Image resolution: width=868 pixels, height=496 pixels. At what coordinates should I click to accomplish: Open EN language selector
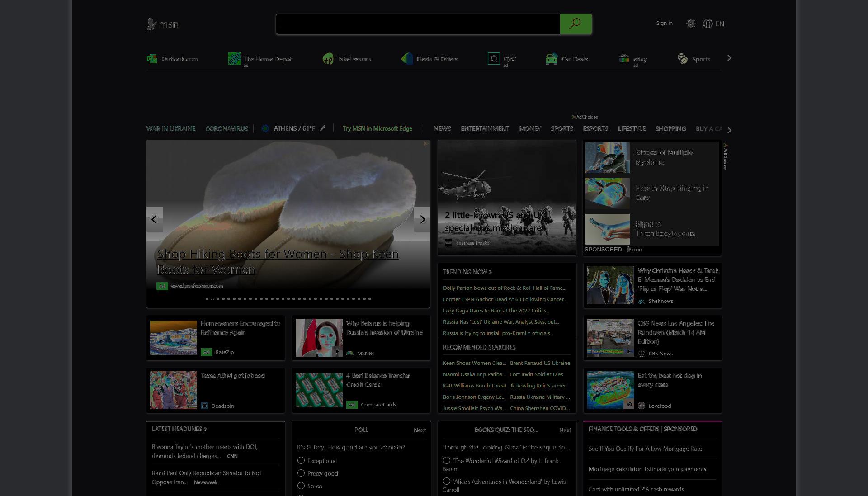(720, 24)
